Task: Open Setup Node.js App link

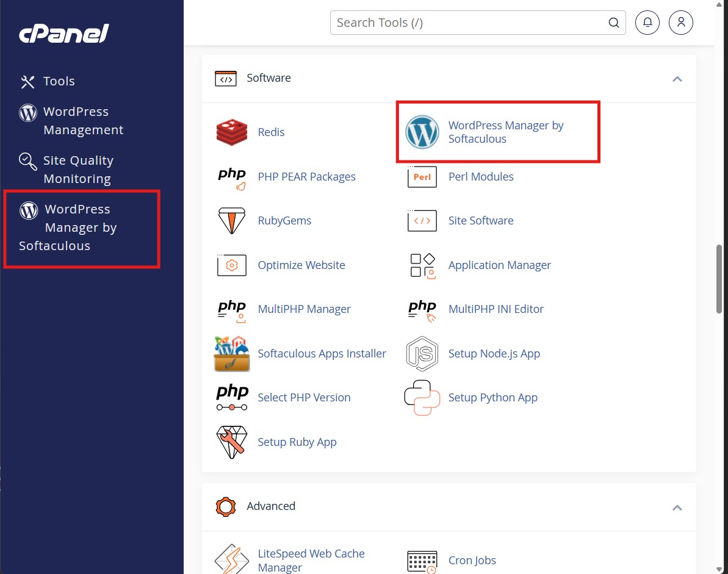Action: point(494,354)
